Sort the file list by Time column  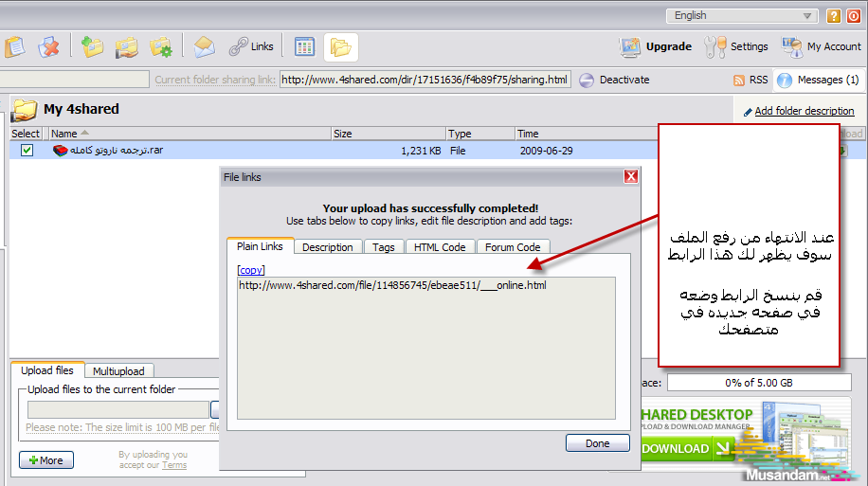pos(587,134)
